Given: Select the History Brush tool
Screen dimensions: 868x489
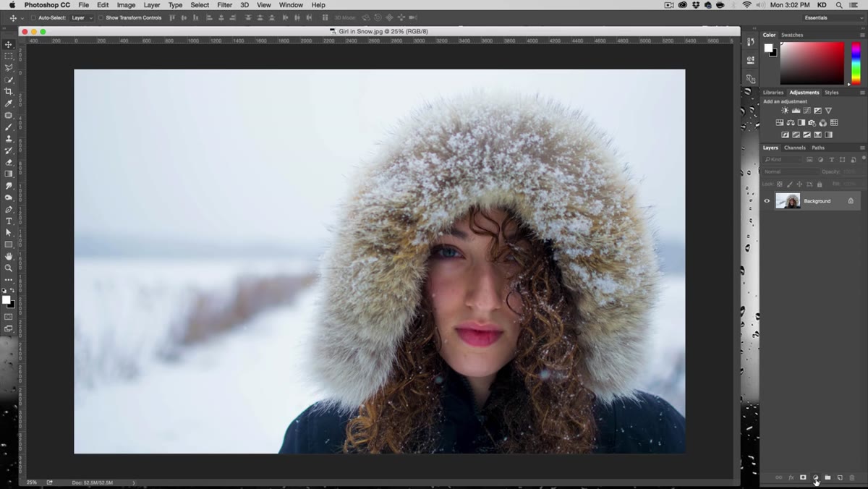Looking at the screenshot, I should [9, 150].
